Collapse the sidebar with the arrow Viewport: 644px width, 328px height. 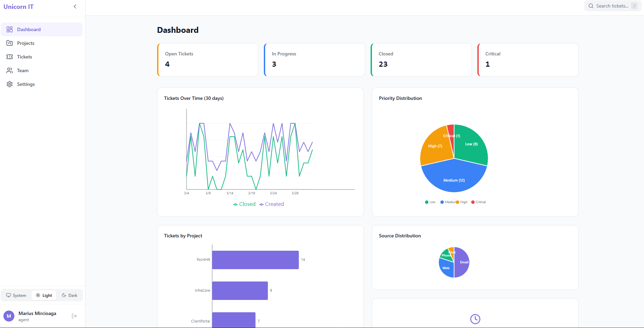(75, 6)
